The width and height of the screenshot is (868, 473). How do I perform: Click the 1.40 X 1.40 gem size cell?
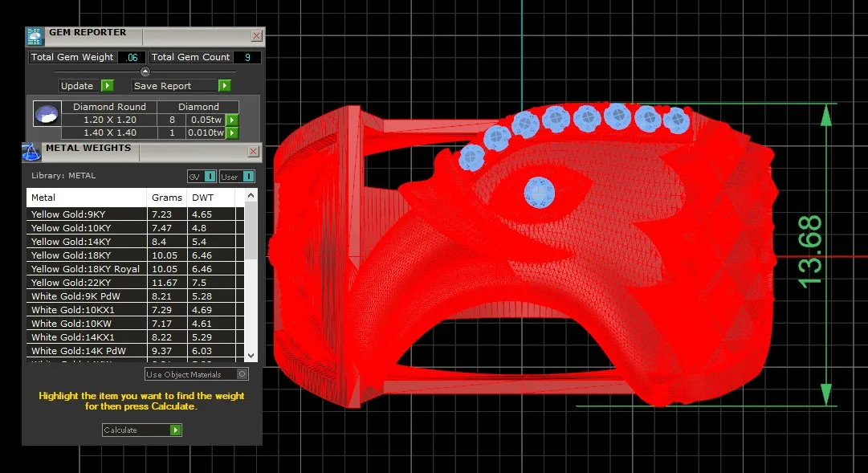click(x=110, y=133)
